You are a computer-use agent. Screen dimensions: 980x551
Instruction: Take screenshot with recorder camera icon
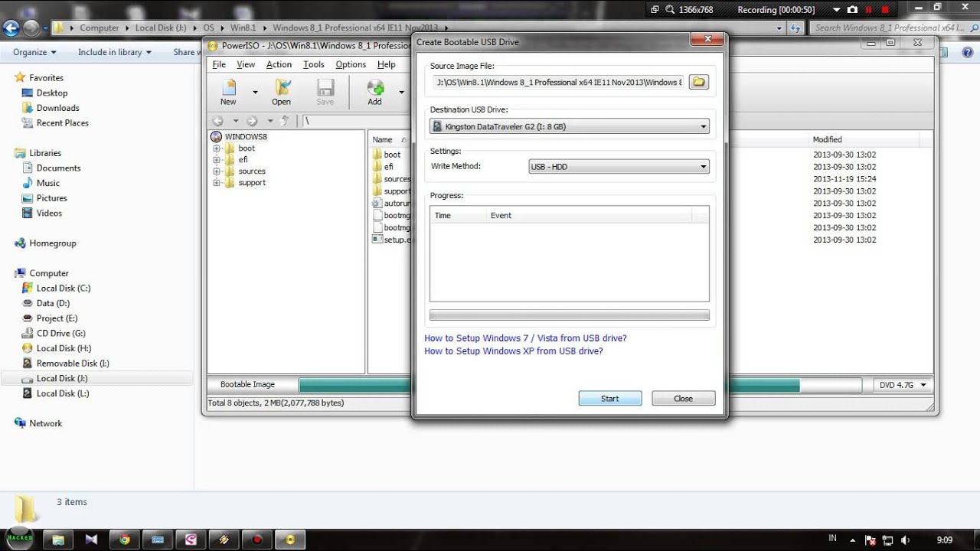tap(853, 9)
